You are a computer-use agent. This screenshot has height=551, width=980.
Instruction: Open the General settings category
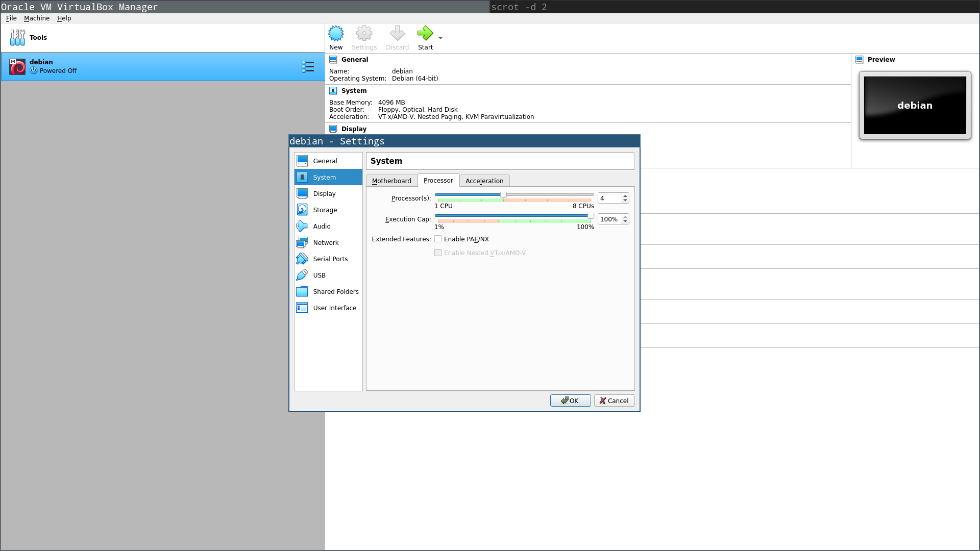[328, 161]
